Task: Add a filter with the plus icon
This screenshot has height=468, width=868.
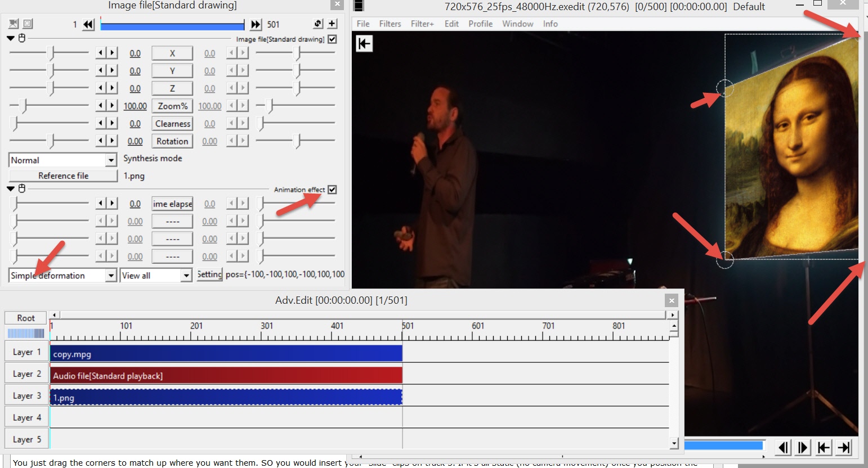Action: point(333,24)
